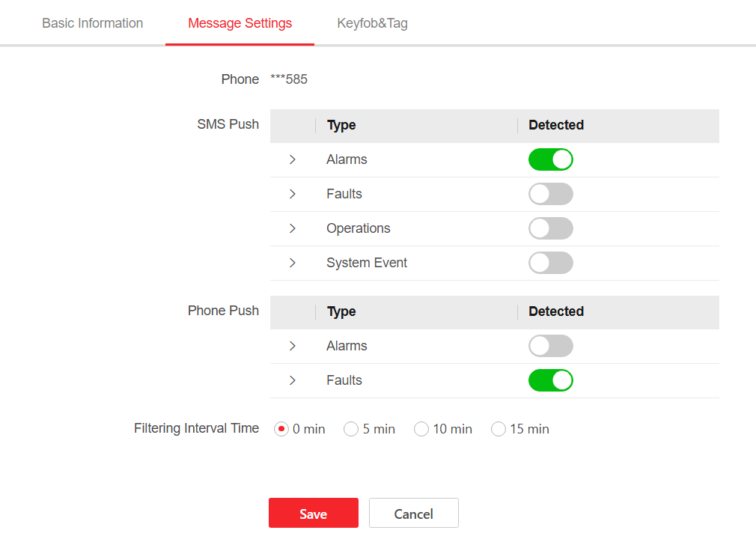Open the Keyfob&Tag tab

point(372,23)
